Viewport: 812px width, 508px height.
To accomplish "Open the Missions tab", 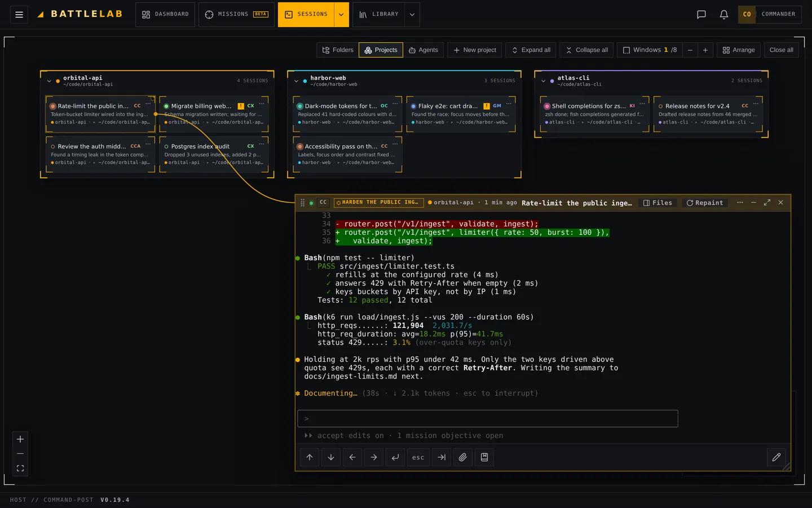I will [x=237, y=15].
